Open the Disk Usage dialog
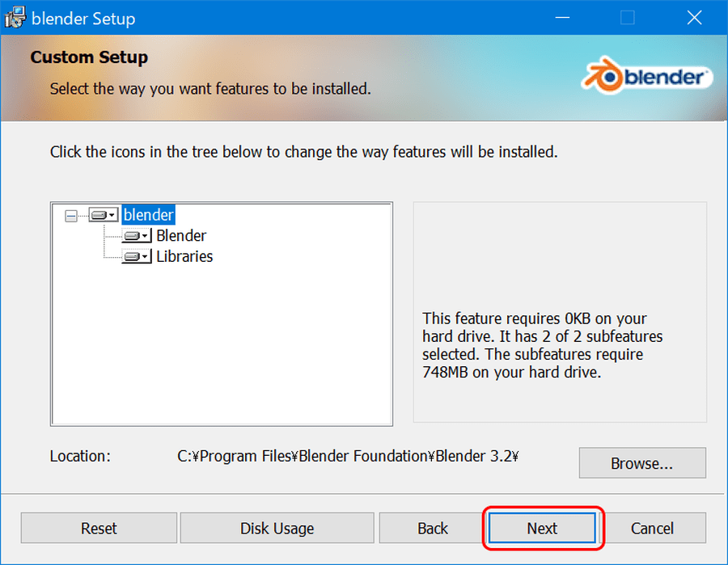Screen dimensions: 728x565 click(277, 528)
